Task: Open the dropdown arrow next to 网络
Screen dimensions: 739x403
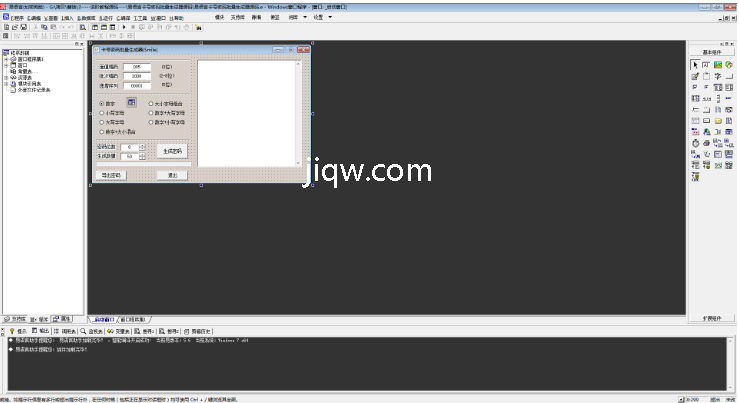Action: tap(306, 17)
